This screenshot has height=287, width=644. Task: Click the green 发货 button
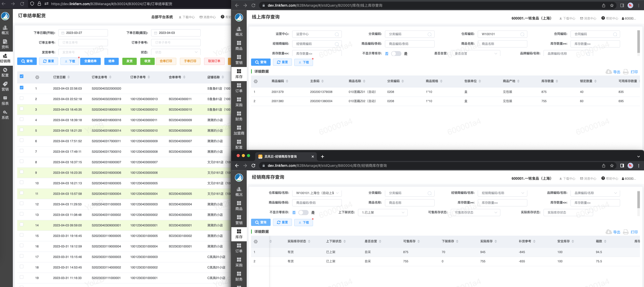coord(130,61)
